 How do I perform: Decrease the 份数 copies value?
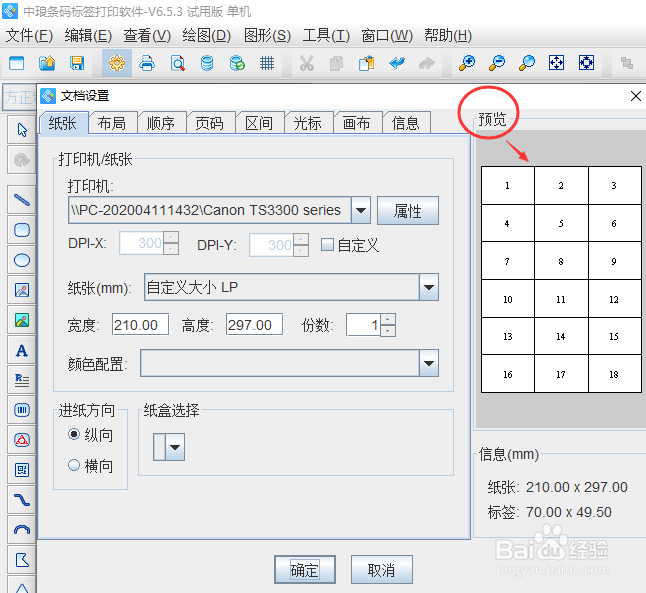tap(388, 330)
